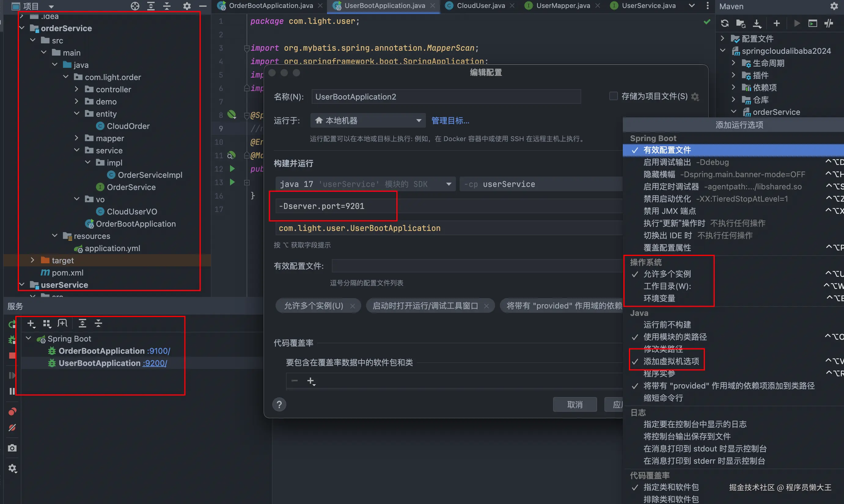Click the manage targets link
The image size is (844, 504).
450,121
